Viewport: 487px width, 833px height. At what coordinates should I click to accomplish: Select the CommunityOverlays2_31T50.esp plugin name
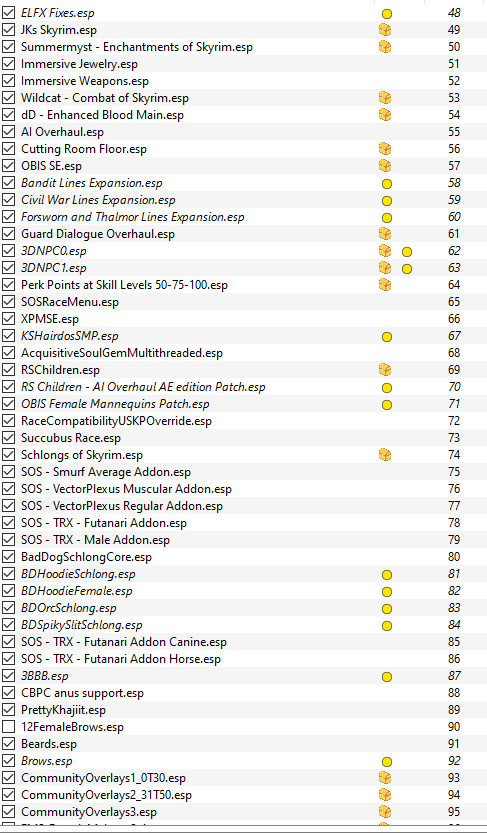[x=106, y=795]
